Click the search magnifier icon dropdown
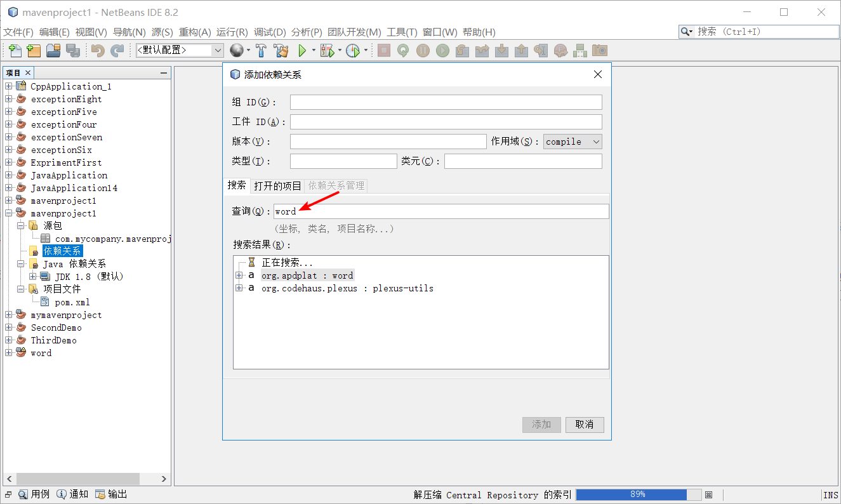 [687, 32]
